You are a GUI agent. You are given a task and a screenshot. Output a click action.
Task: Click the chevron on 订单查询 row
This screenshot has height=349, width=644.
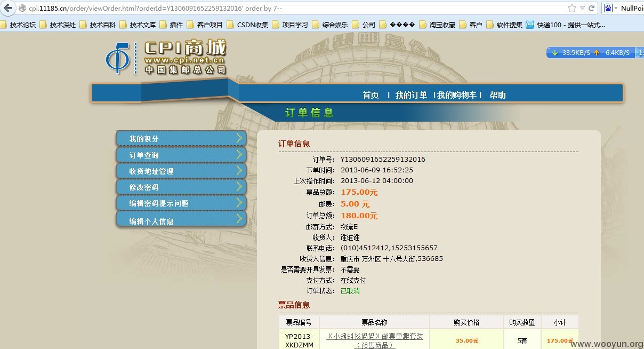(x=239, y=155)
